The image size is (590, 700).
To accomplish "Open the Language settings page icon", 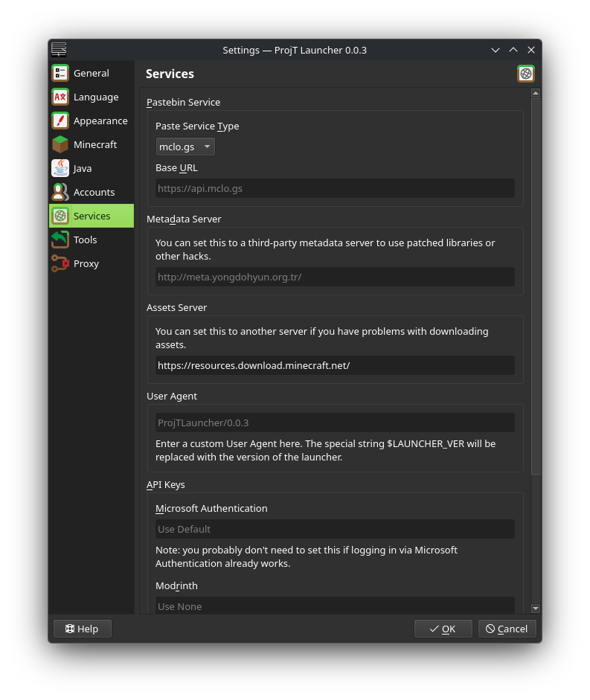I will (x=60, y=97).
